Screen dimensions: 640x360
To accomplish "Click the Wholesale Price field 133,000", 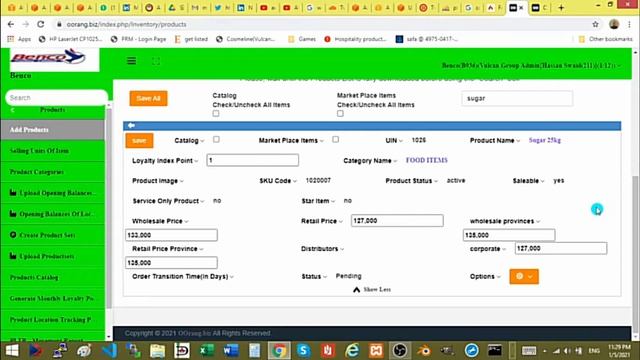I will 171,235.
